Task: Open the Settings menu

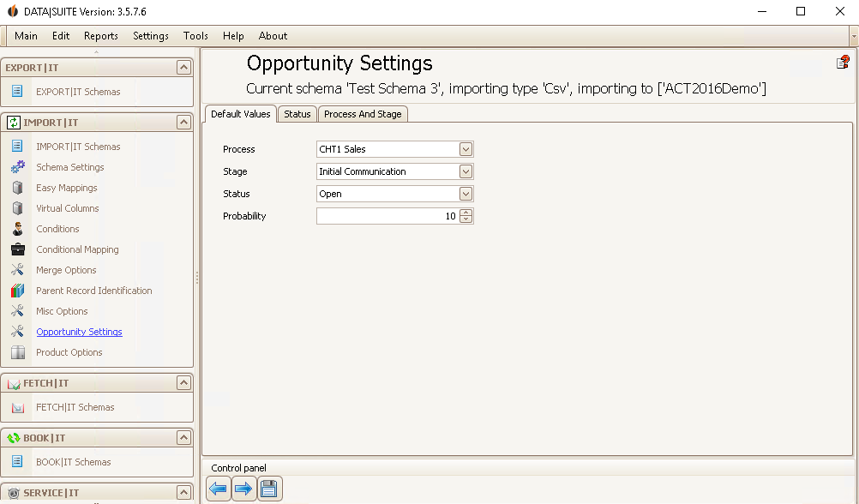Action: tap(151, 36)
